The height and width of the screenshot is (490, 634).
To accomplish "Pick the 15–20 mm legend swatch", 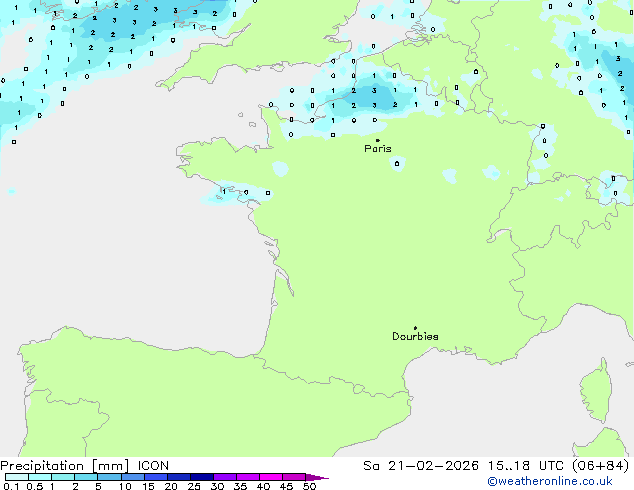I will 156,477.
